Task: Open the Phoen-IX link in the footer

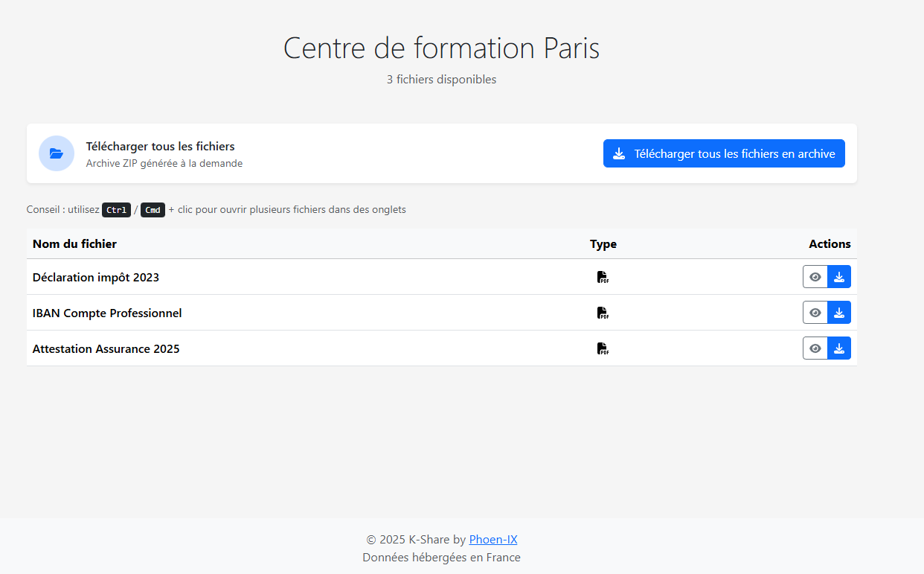Action: pos(493,539)
